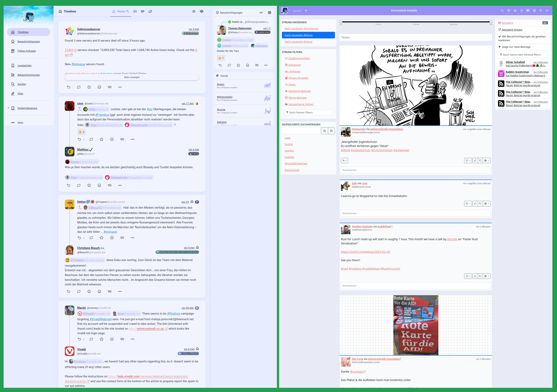Switch to Home-TL timeline tab
Screen dimensions: 557x392
click(x=121, y=11)
